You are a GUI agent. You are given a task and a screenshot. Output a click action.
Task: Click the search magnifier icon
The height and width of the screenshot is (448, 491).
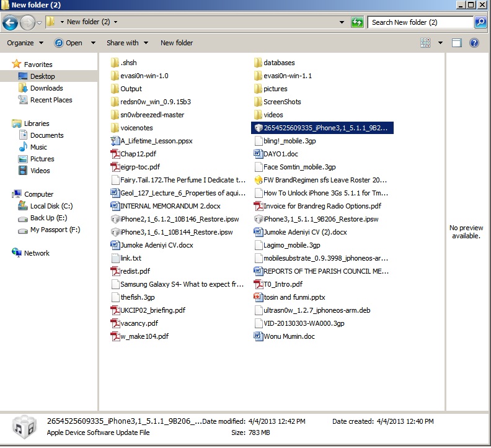coord(480,22)
